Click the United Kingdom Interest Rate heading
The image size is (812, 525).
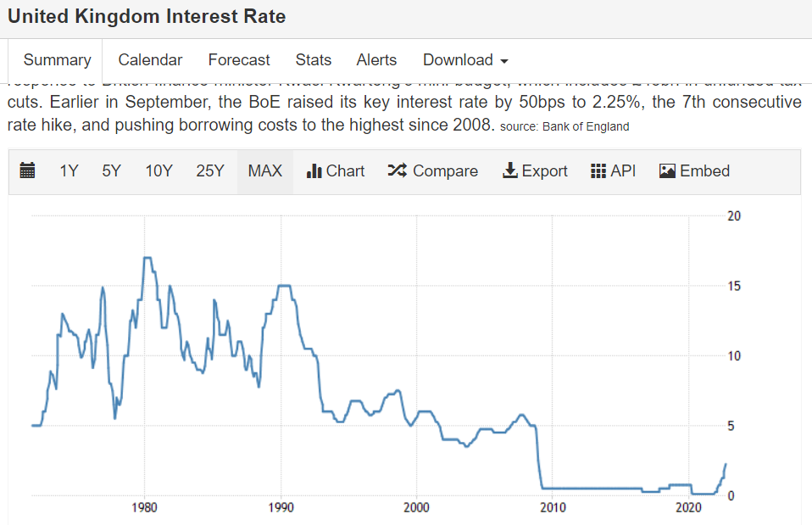coord(147,16)
